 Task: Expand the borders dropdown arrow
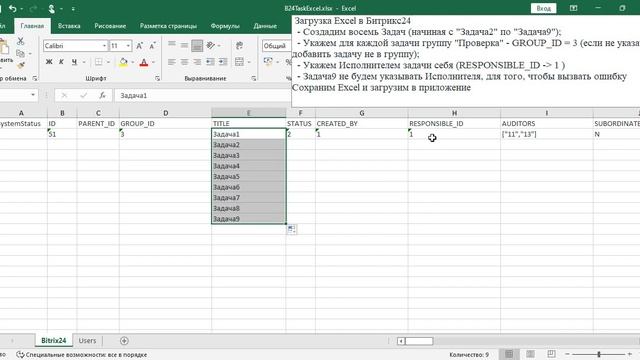tap(109, 62)
